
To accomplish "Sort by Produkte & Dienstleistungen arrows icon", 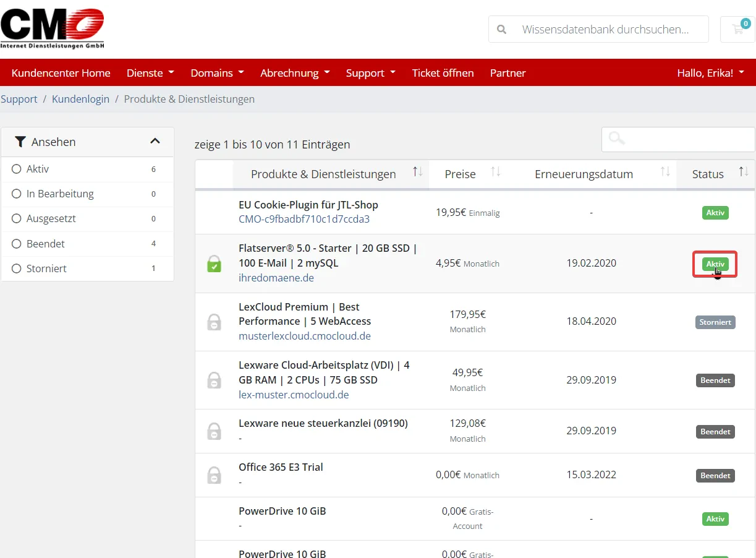I will coord(418,172).
